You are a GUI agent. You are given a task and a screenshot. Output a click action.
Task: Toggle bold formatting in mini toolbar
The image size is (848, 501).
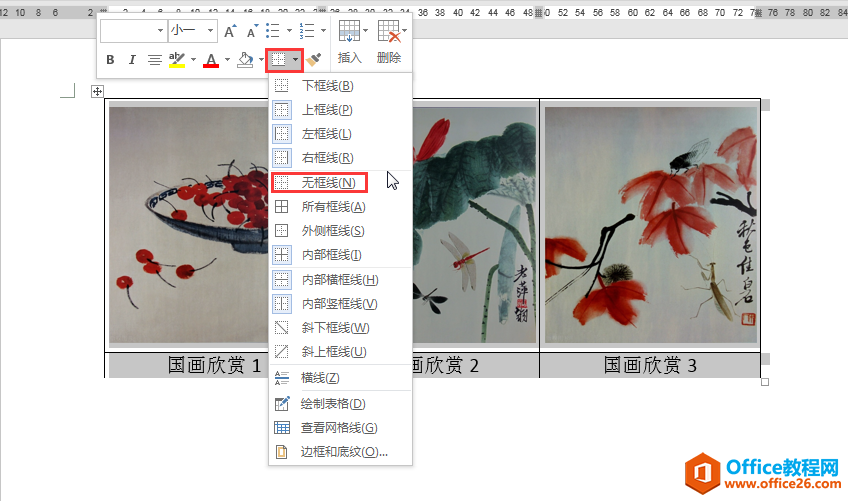(x=110, y=60)
